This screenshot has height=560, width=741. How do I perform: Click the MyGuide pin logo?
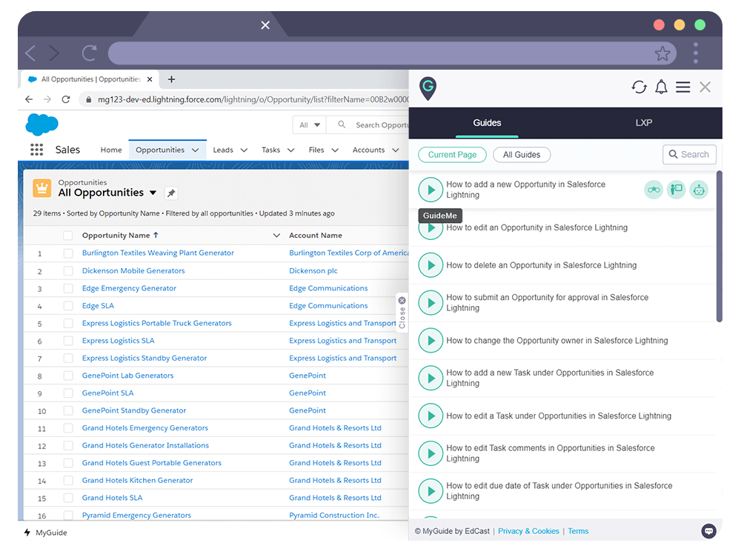coord(428,88)
